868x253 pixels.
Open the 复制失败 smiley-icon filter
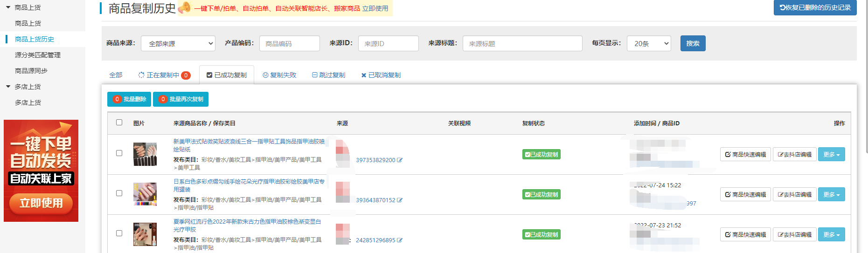pos(279,75)
